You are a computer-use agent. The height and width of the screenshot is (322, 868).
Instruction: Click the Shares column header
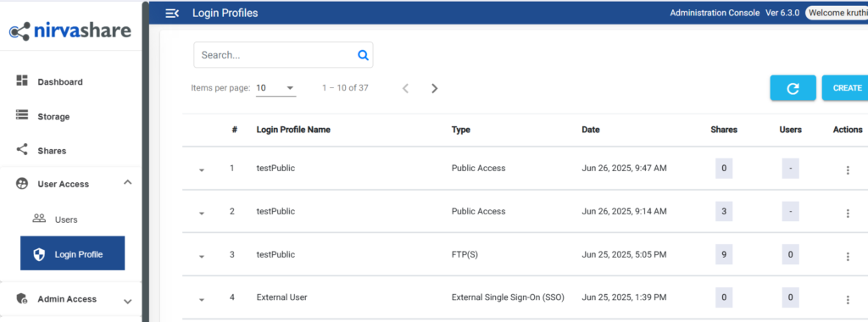(724, 130)
